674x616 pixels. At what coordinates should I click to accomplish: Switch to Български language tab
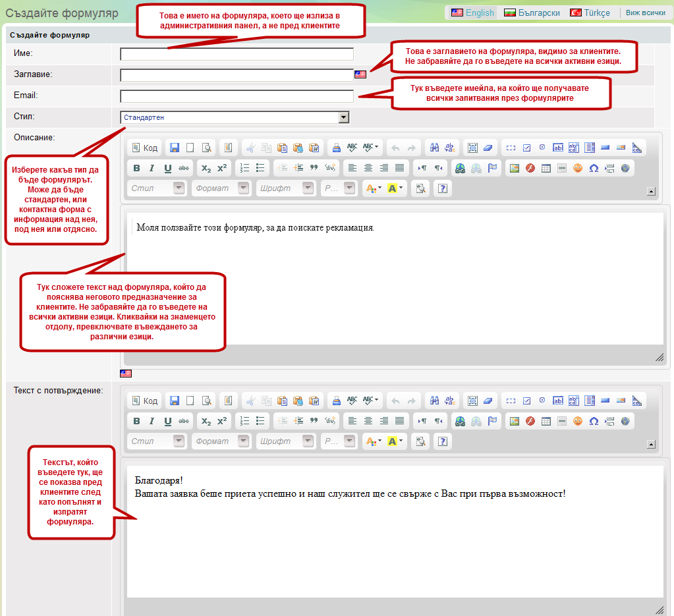(532, 13)
